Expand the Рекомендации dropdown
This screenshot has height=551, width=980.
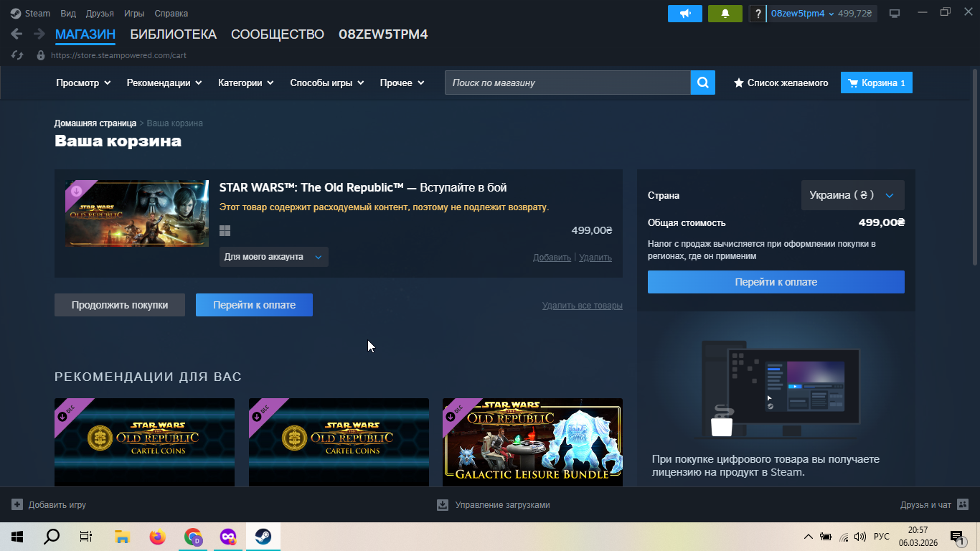pos(164,83)
